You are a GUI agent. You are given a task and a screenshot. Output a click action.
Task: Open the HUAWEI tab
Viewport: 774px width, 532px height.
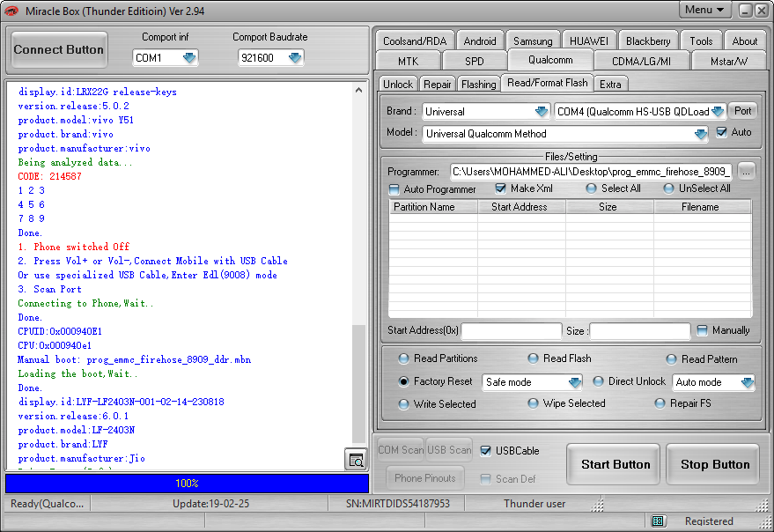(589, 41)
